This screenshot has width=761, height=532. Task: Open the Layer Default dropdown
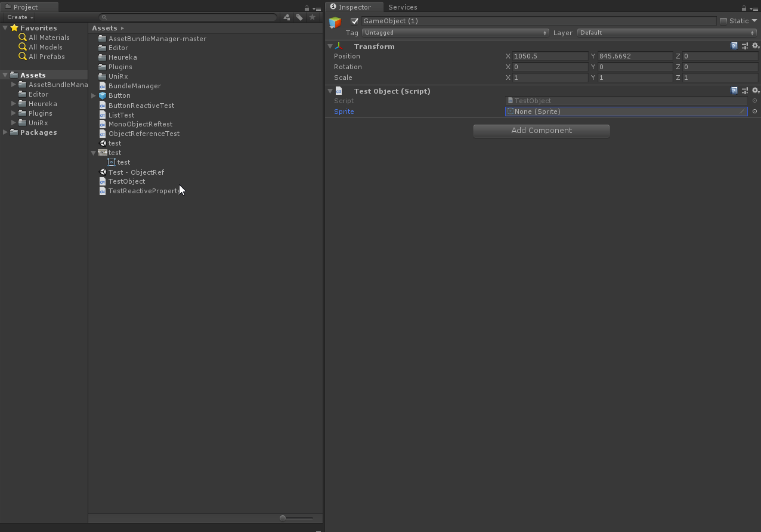click(666, 33)
